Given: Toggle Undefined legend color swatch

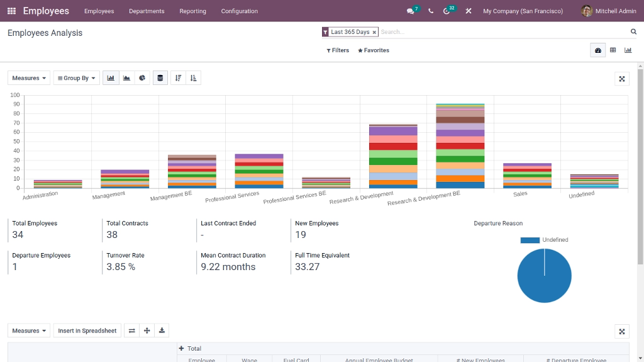Looking at the screenshot, I should tap(530, 240).
